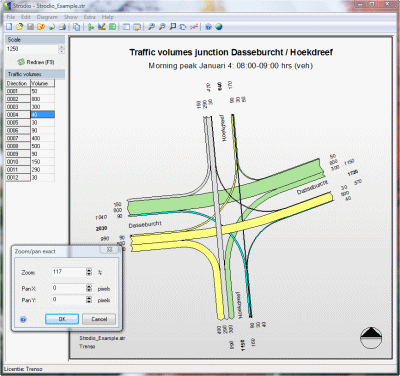
Task: Click the Pan Y input field
Action: click(69, 299)
